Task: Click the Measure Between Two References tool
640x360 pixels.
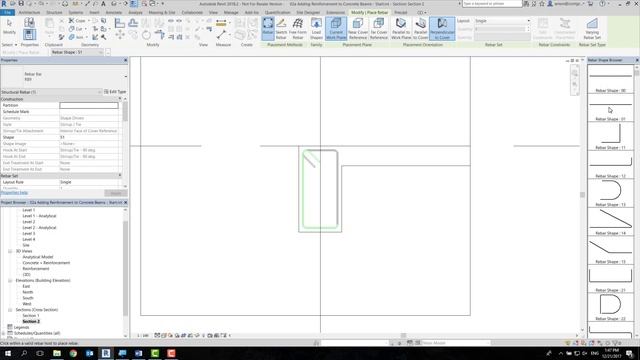Action: click(221, 23)
